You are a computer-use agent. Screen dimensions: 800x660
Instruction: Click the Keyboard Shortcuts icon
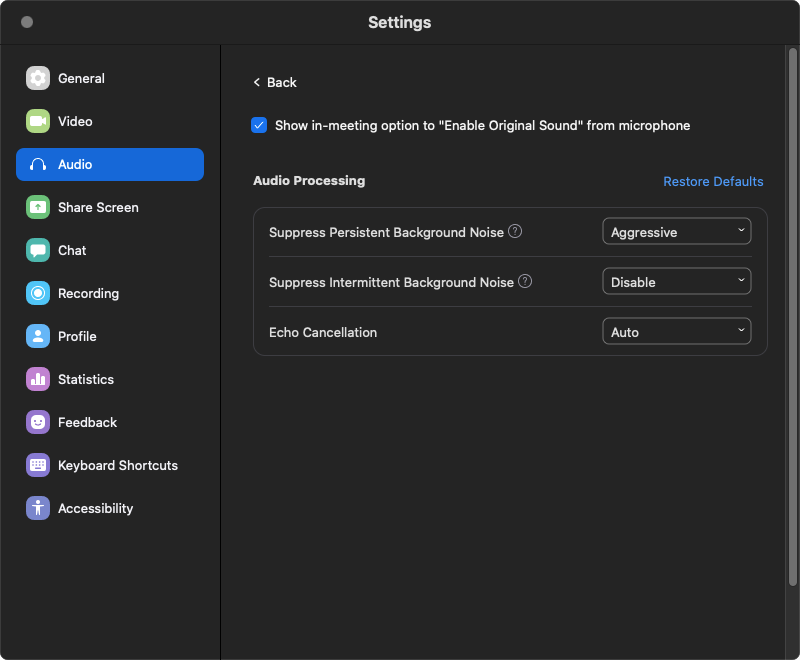click(38, 466)
